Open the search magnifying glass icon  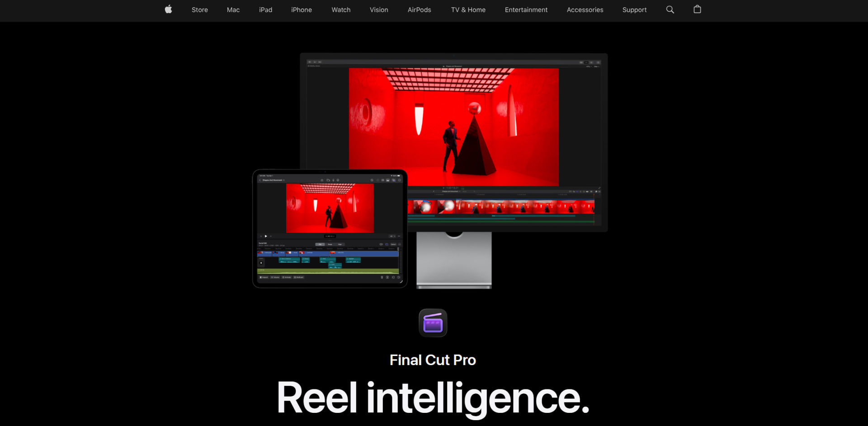670,9
